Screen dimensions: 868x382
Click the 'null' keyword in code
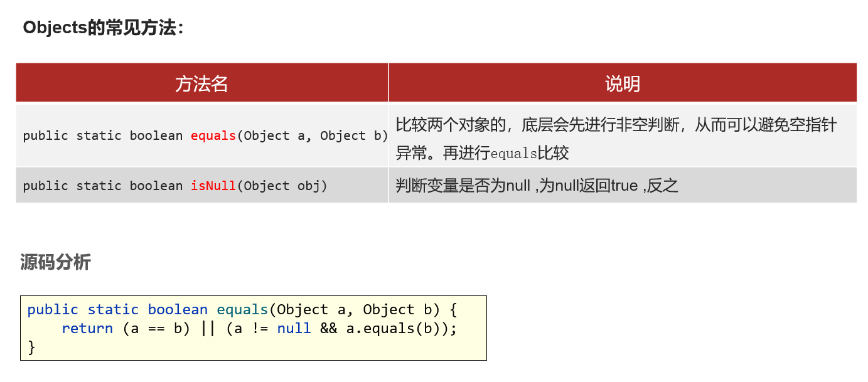pos(294,329)
